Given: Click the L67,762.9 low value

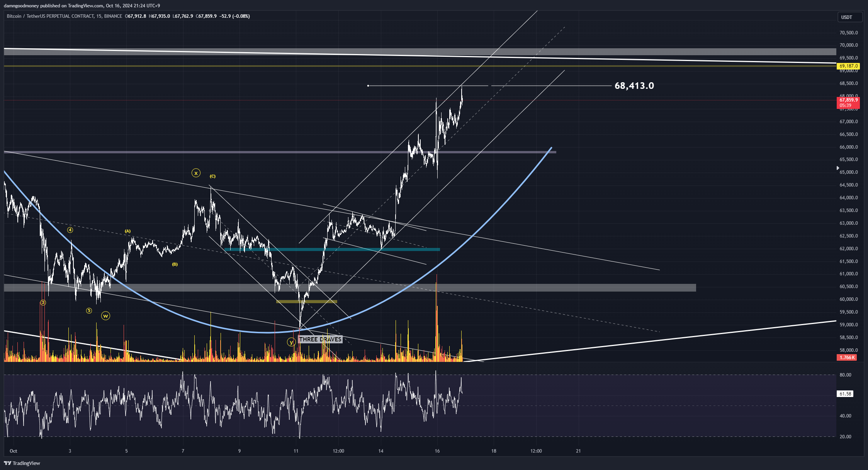Looking at the screenshot, I should click(183, 16).
